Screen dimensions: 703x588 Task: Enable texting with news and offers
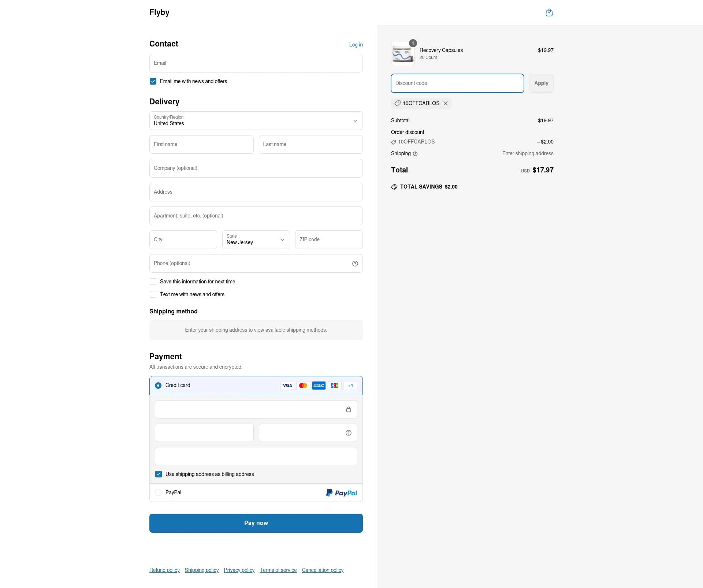tap(153, 294)
